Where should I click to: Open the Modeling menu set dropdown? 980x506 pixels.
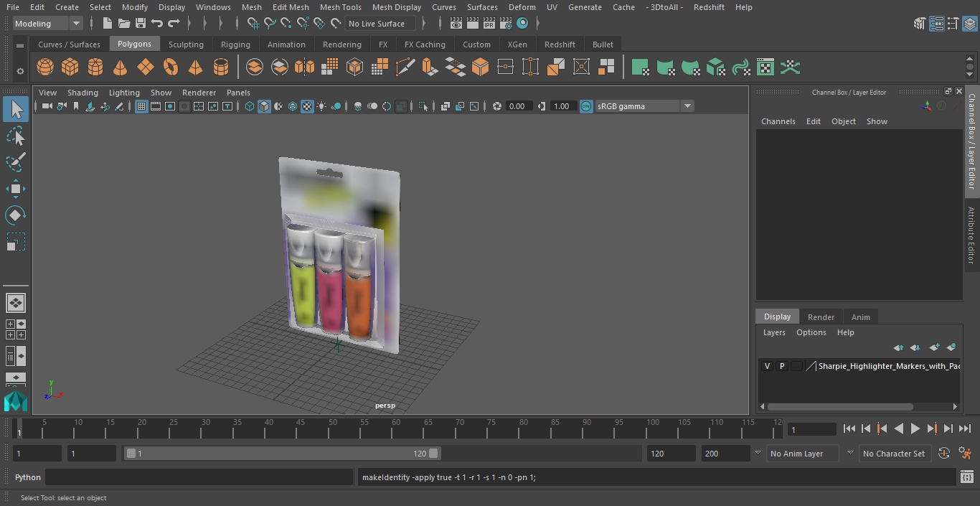coord(47,24)
